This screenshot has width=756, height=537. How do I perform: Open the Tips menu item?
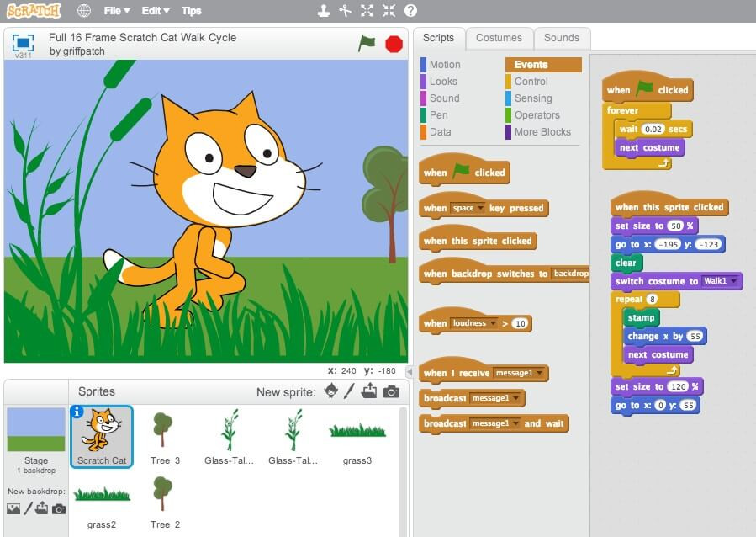point(192,11)
